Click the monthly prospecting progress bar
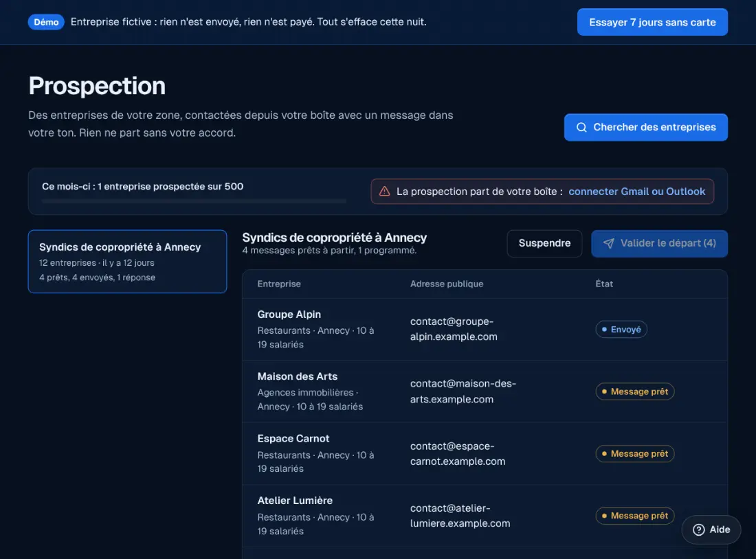 tap(194, 201)
